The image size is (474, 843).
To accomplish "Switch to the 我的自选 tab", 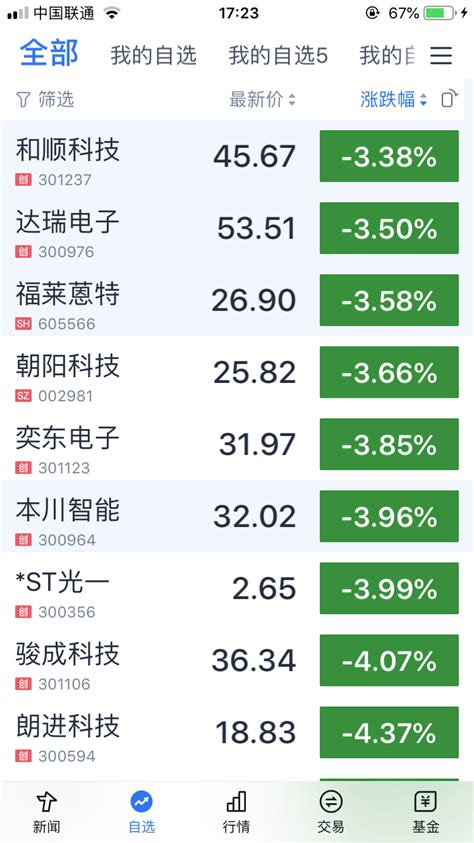I will click(x=154, y=55).
